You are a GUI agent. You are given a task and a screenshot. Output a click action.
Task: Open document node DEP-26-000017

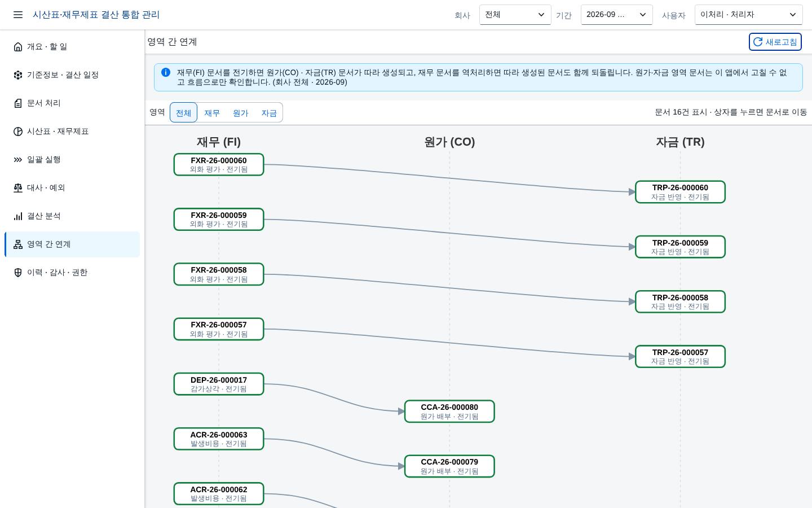click(219, 384)
